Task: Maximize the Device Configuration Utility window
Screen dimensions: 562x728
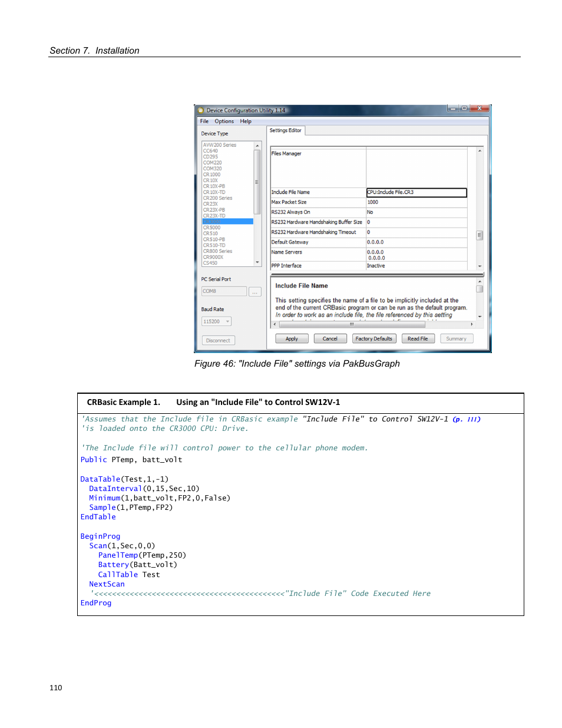Action: tap(464, 108)
